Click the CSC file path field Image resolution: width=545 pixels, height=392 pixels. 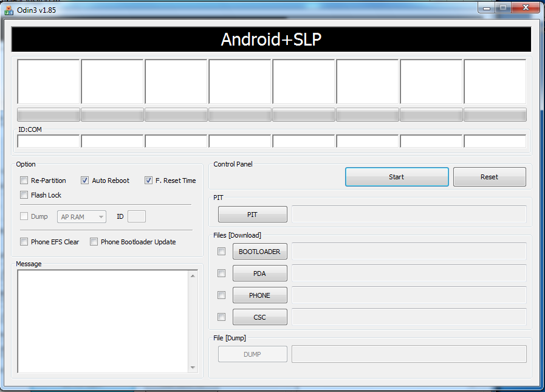tap(409, 317)
